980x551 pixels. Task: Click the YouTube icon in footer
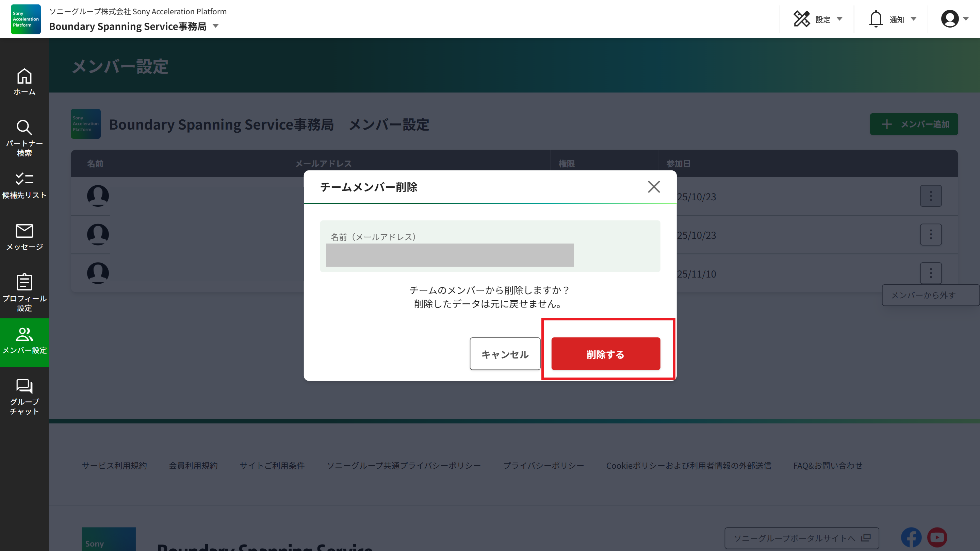tap(937, 537)
